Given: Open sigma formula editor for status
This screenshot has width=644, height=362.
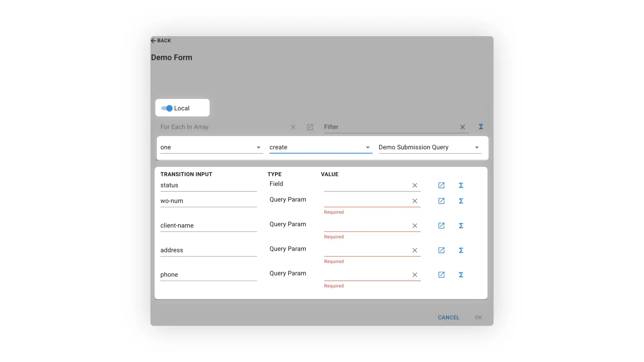Looking at the screenshot, I should (461, 185).
